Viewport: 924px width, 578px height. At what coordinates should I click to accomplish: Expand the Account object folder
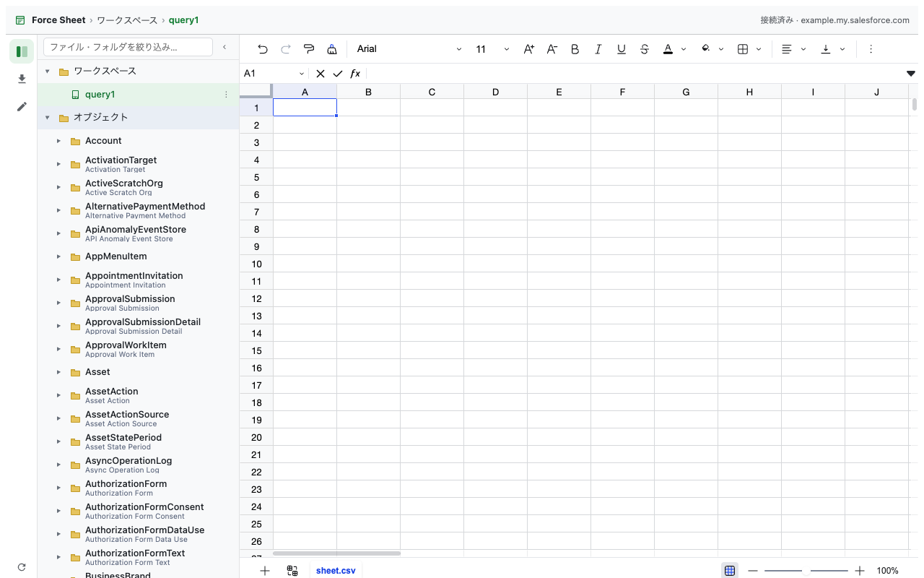[59, 141]
